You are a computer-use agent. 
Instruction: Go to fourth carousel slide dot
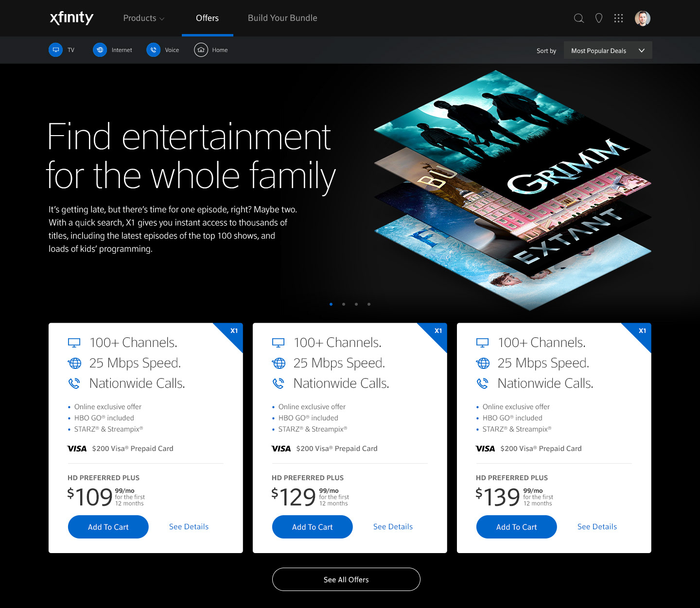369,304
